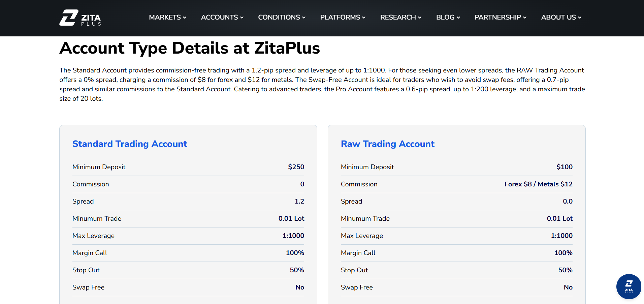The height and width of the screenshot is (304, 644).
Task: Open the Conditions menu
Action: click(x=282, y=17)
